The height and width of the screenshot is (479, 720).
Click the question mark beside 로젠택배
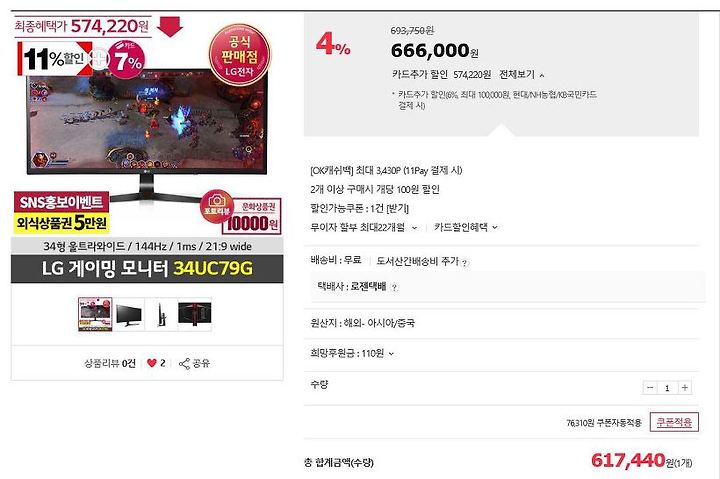pos(394,287)
